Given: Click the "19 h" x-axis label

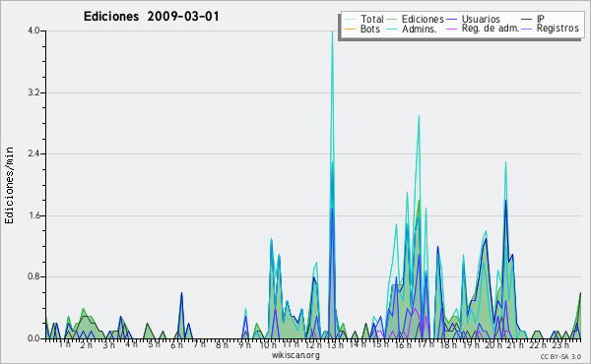Looking at the screenshot, I should [471, 344].
